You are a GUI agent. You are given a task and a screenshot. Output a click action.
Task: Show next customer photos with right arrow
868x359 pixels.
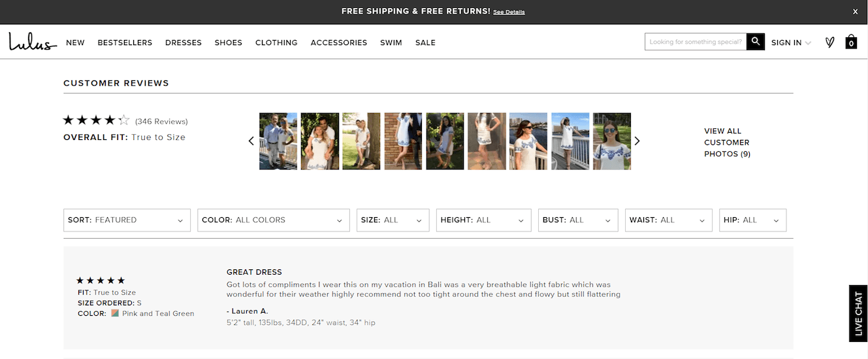click(637, 141)
